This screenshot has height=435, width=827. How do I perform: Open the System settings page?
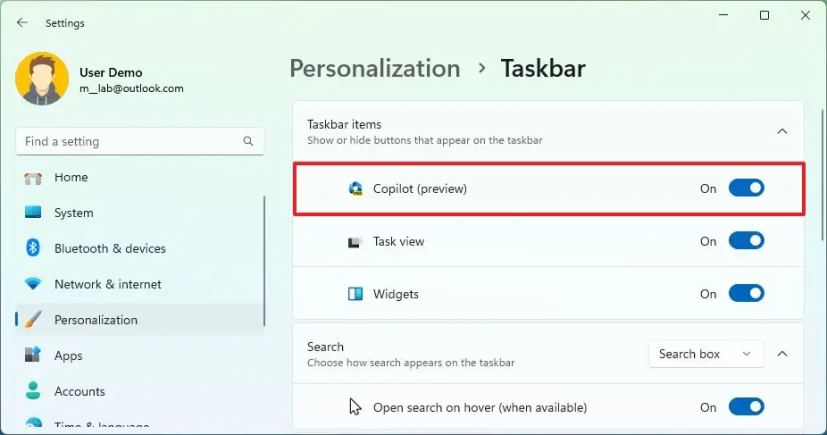click(x=140, y=213)
